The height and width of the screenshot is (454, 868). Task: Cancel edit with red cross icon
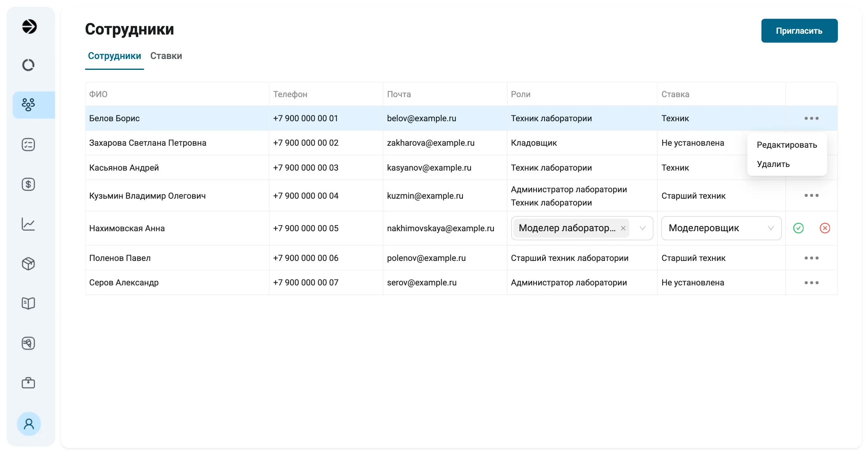click(x=825, y=228)
